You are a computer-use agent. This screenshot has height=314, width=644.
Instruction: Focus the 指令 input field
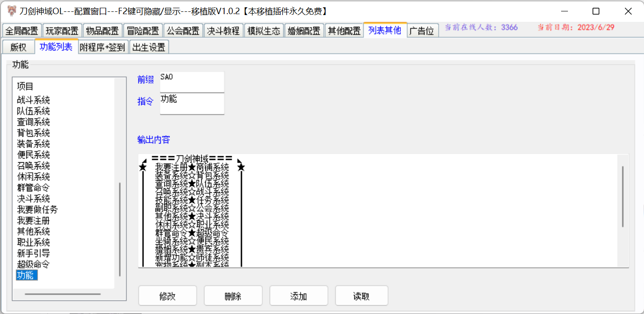point(192,104)
